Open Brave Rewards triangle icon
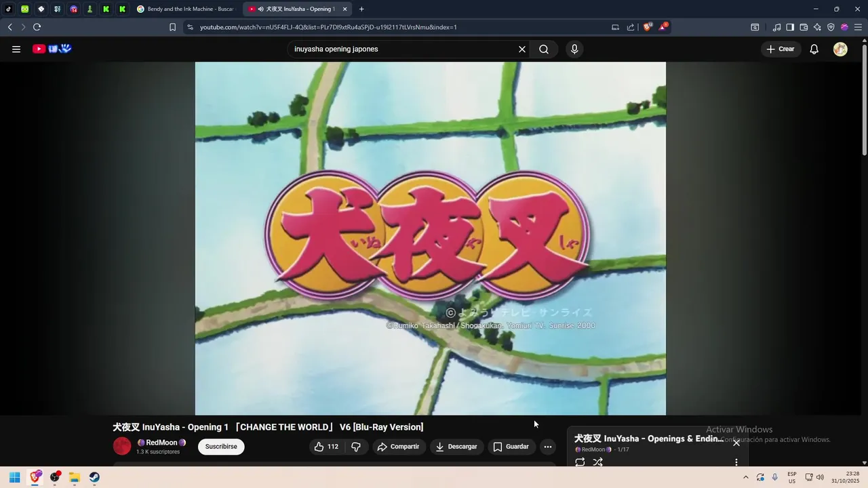The width and height of the screenshot is (868, 488). [x=663, y=27]
